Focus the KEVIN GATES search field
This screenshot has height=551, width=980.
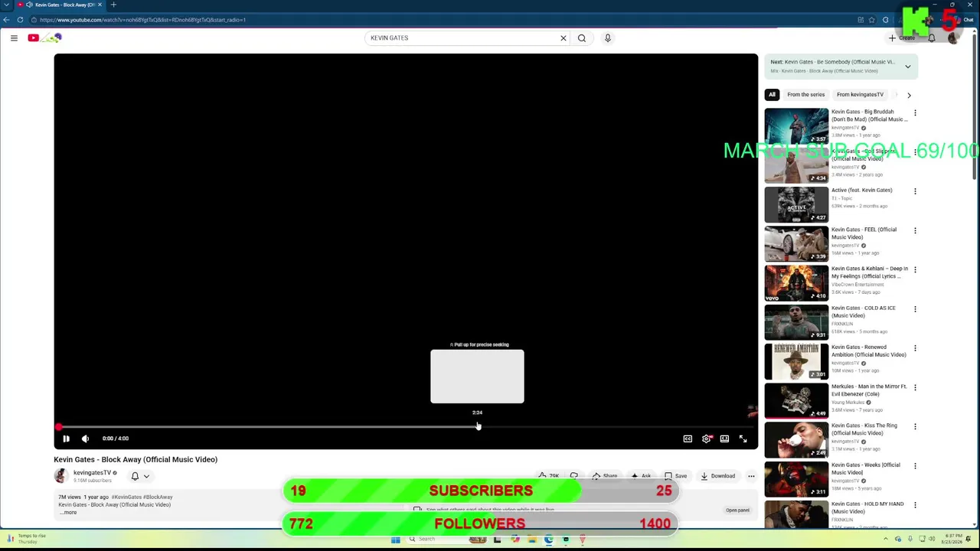462,37
